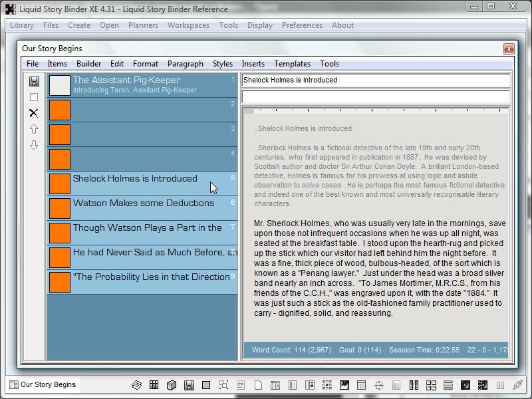The height and width of the screenshot is (399, 532).
Task: Move item down with the down arrow icon
Action: click(x=34, y=145)
